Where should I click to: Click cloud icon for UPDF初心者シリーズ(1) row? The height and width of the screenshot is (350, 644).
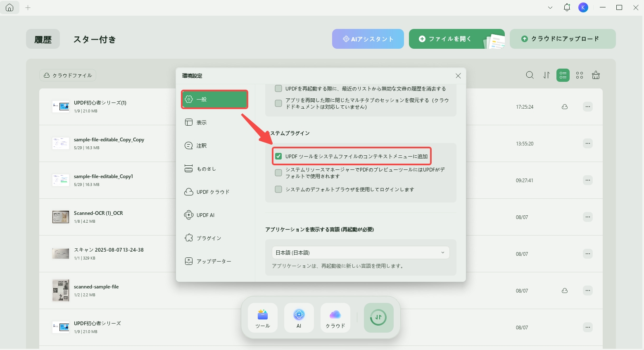point(565,107)
